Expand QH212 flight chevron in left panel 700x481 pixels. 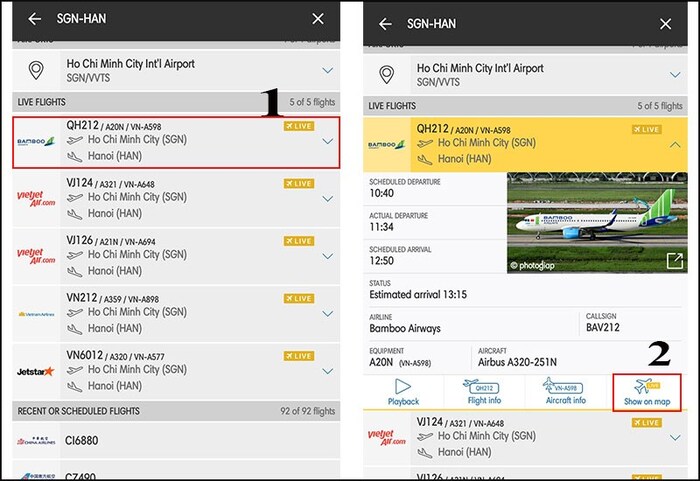[x=327, y=142]
